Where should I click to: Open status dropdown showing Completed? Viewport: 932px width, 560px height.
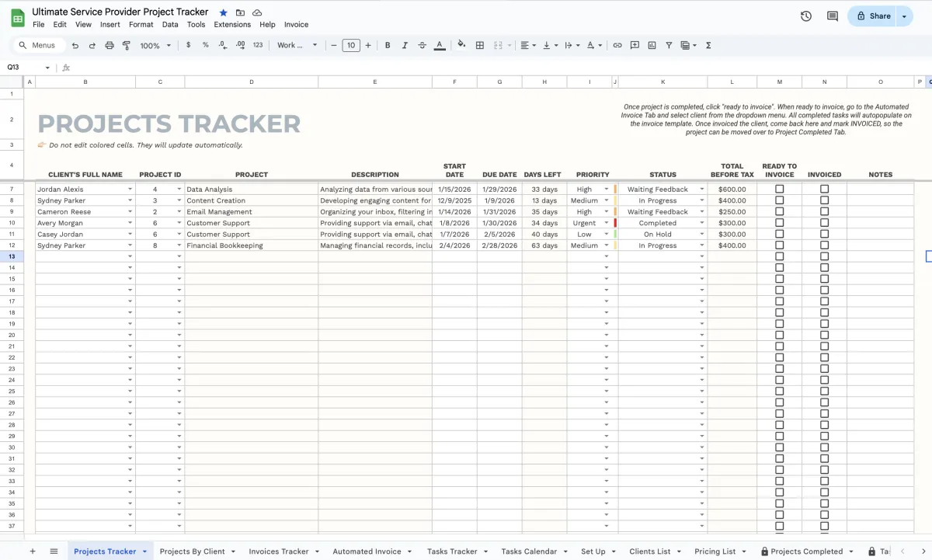tap(702, 223)
